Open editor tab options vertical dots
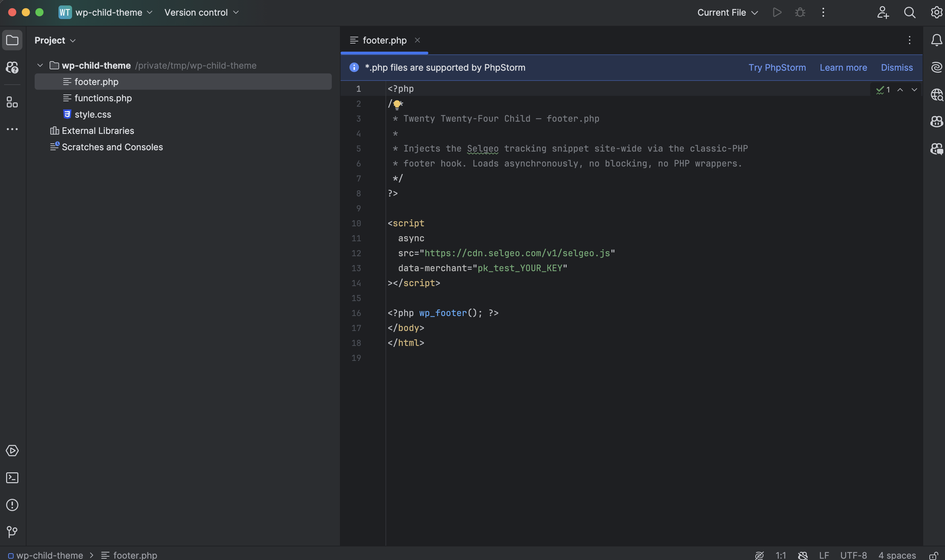The image size is (945, 560). coord(910,40)
